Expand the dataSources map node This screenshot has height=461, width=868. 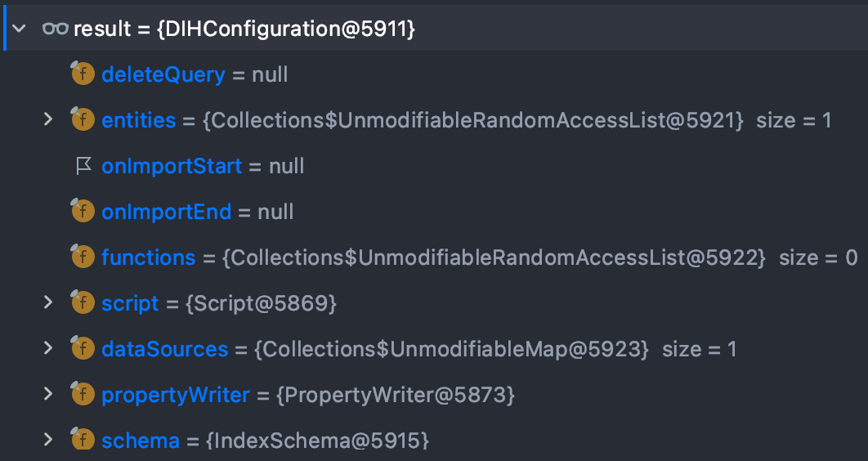(x=48, y=349)
